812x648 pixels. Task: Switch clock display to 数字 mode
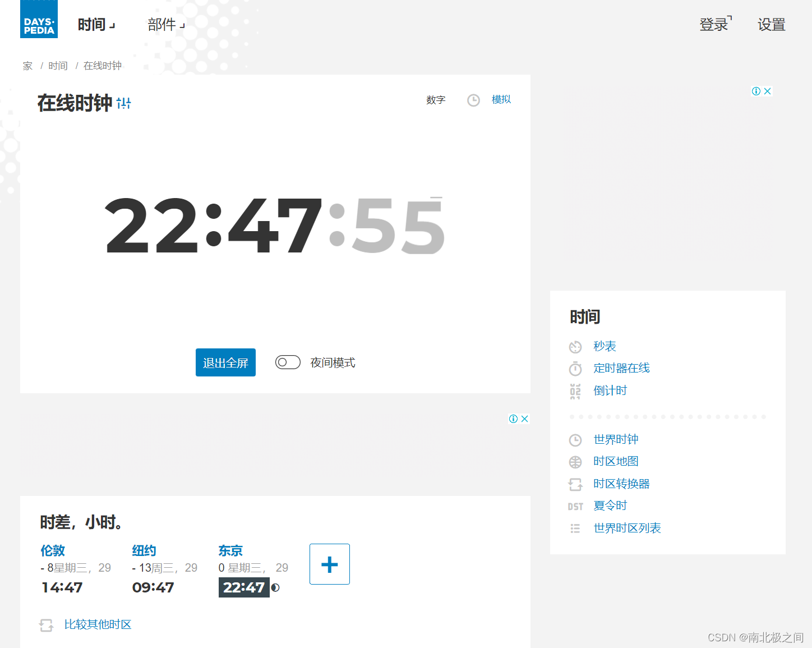[436, 99]
